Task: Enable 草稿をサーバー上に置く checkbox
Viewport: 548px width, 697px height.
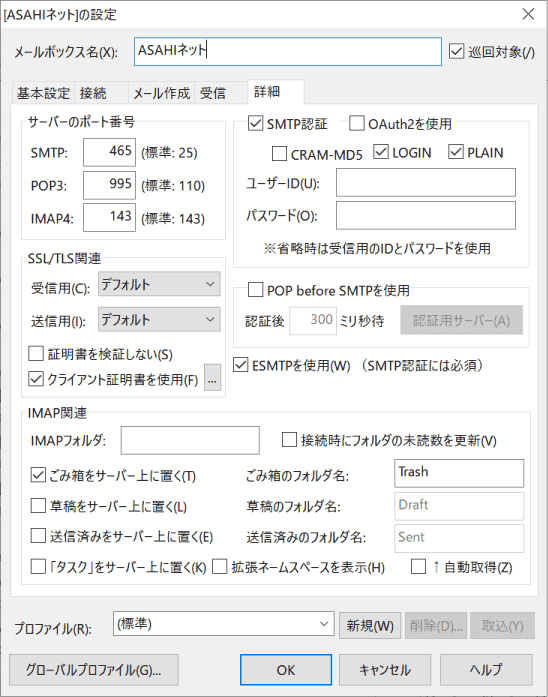Action: (38, 505)
